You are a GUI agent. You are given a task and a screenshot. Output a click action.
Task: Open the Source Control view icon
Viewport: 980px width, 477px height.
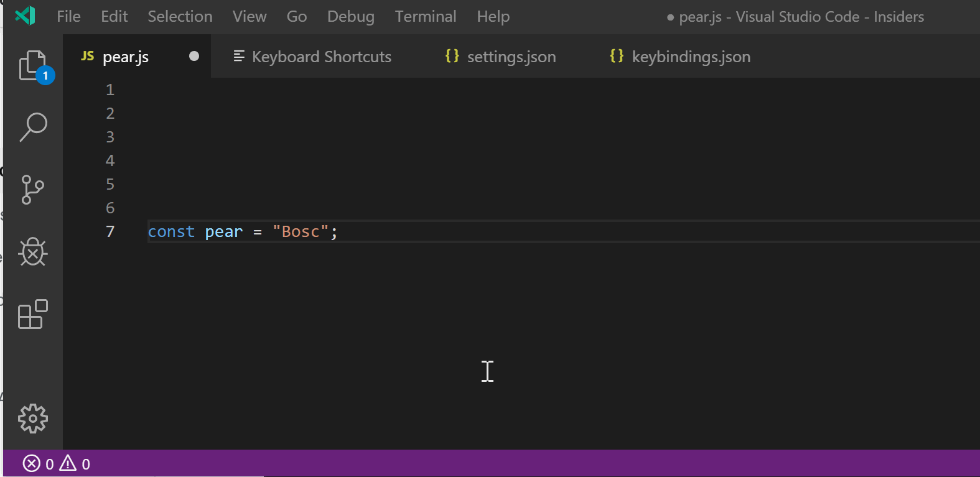pos(33,190)
